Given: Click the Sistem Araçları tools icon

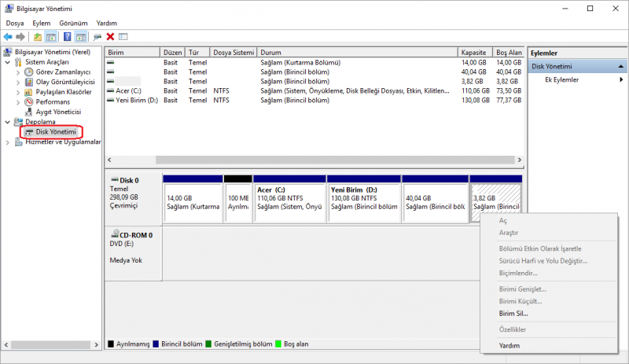Looking at the screenshot, I should pos(18,62).
